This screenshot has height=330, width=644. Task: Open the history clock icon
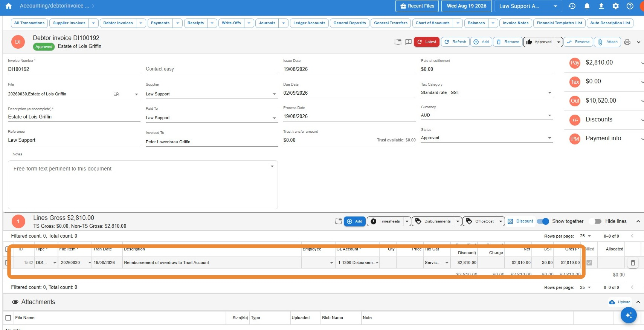(x=572, y=6)
